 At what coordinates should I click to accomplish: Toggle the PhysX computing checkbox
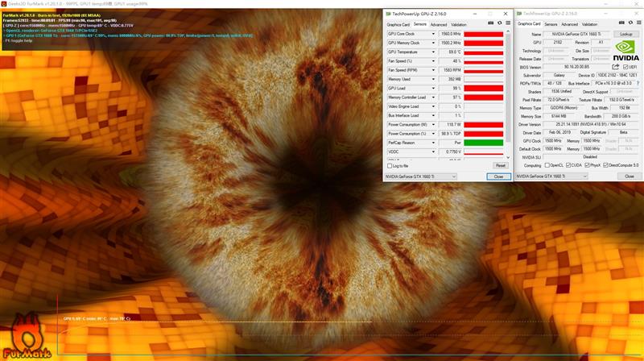pyautogui.click(x=587, y=165)
